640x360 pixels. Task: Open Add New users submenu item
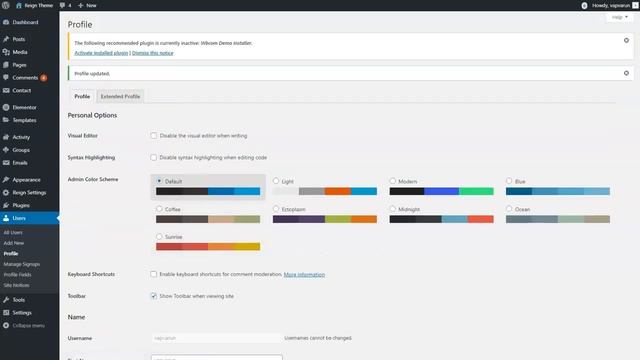pos(14,243)
